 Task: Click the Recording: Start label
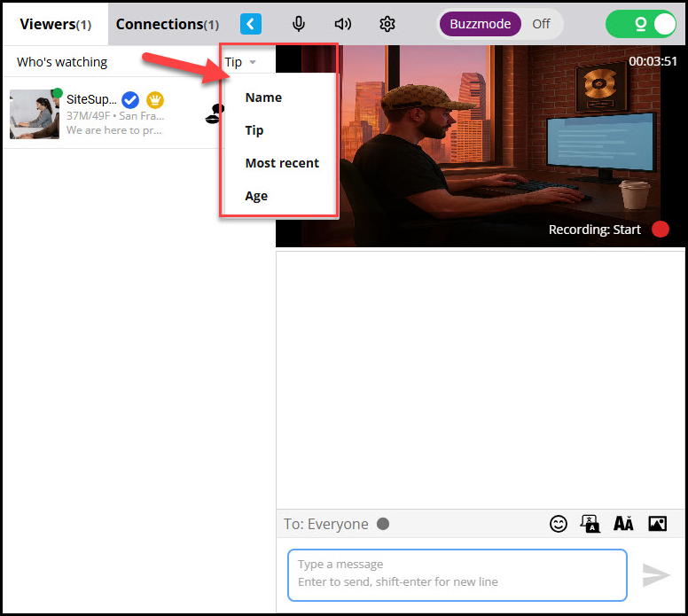595,230
